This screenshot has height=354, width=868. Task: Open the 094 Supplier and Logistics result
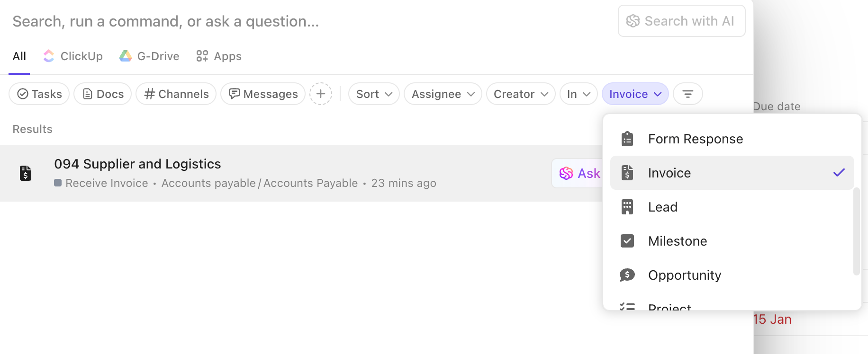click(137, 164)
